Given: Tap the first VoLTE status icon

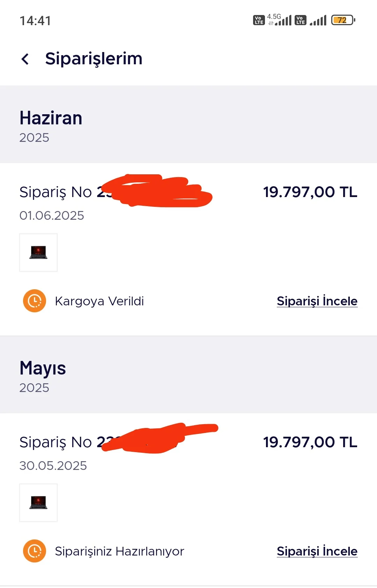Looking at the screenshot, I should click(x=259, y=20).
